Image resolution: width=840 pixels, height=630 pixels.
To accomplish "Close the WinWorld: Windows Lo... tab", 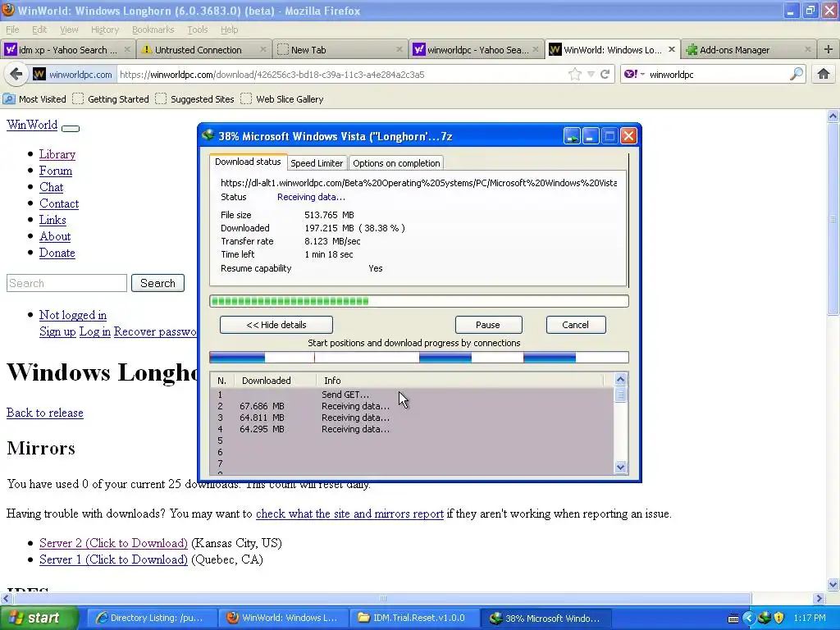I will pyautogui.click(x=672, y=49).
